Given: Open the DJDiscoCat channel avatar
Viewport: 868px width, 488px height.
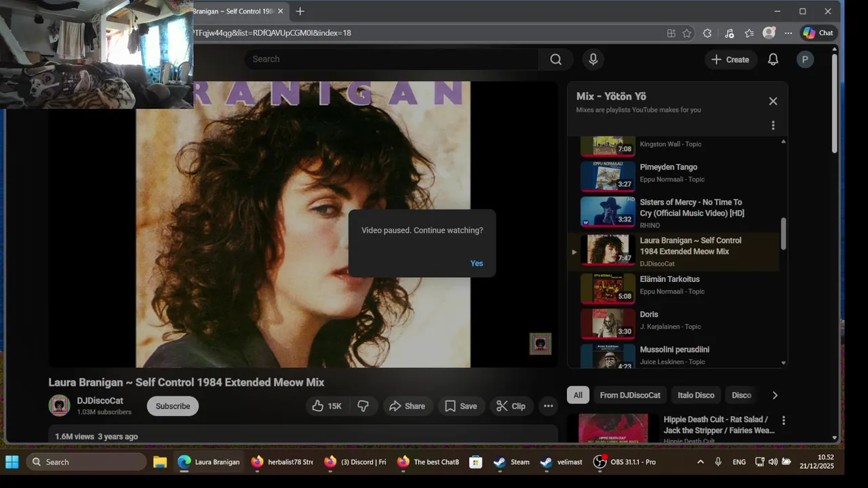Looking at the screenshot, I should (60, 405).
